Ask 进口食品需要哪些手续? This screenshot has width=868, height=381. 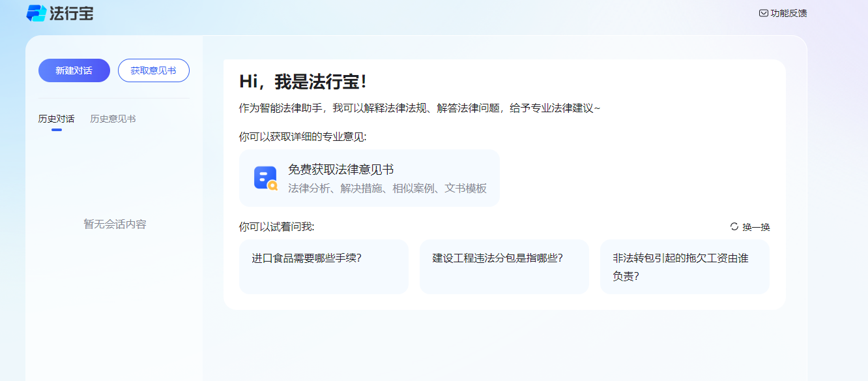coord(324,267)
